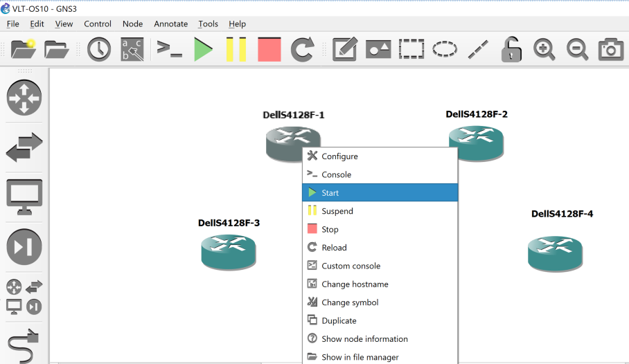629x364 pixels.
Task: Choose Show in file manager entry
Action: click(x=380, y=357)
